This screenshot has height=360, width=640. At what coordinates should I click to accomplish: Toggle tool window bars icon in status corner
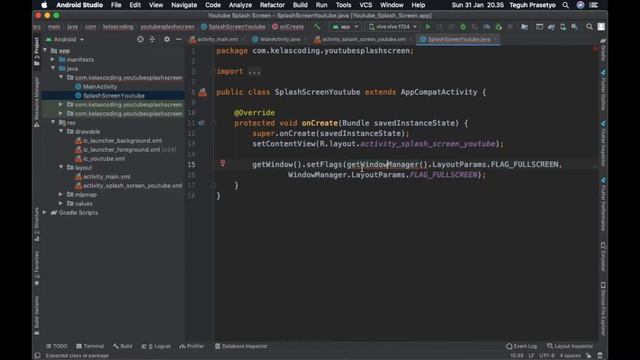37,356
